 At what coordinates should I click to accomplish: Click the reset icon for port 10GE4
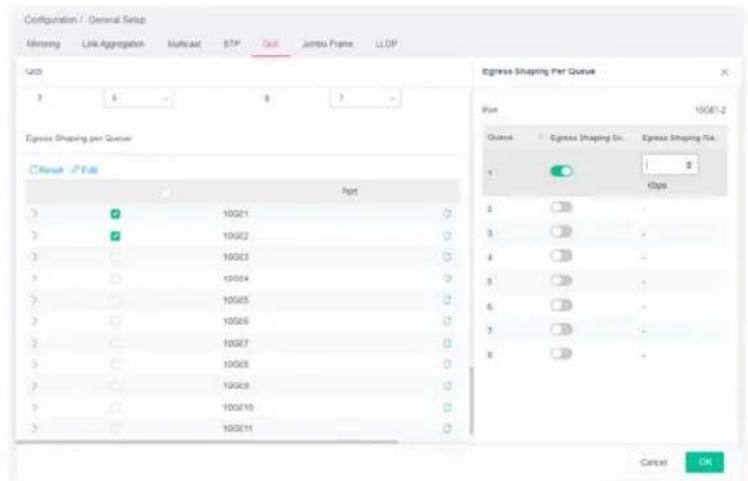[x=447, y=278]
